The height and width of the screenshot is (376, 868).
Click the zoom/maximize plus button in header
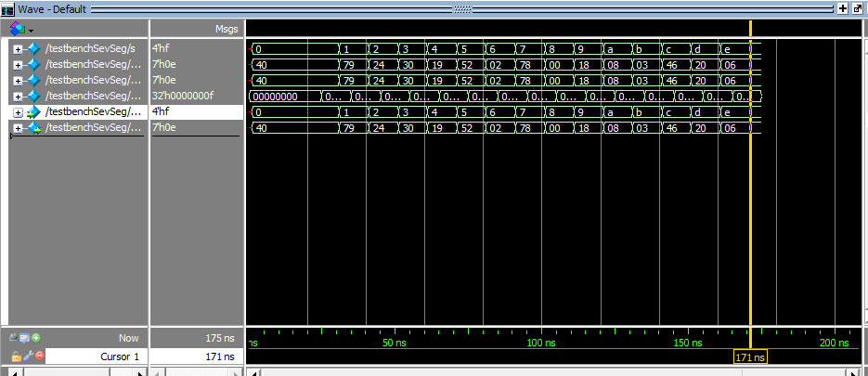[842, 7]
